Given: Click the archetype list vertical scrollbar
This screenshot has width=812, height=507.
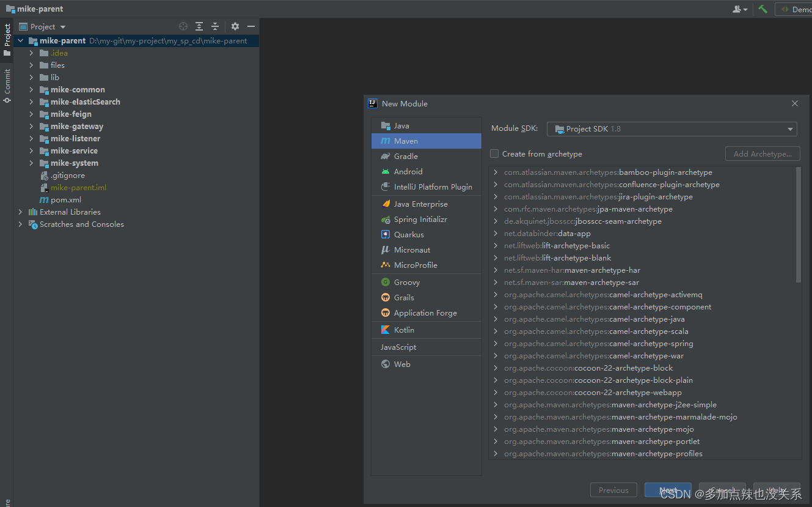Looking at the screenshot, I should click(x=798, y=224).
